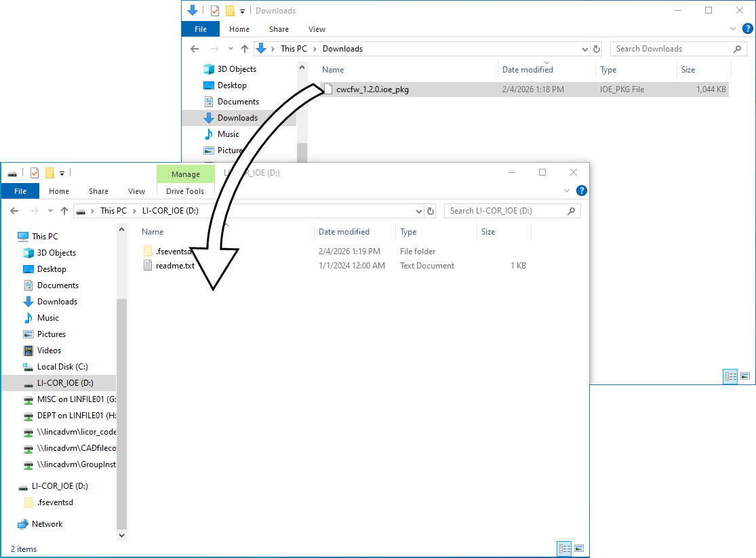The height and width of the screenshot is (558, 756).
Task: Click the Up arrow in LI-COR_IOE window
Action: tap(64, 211)
